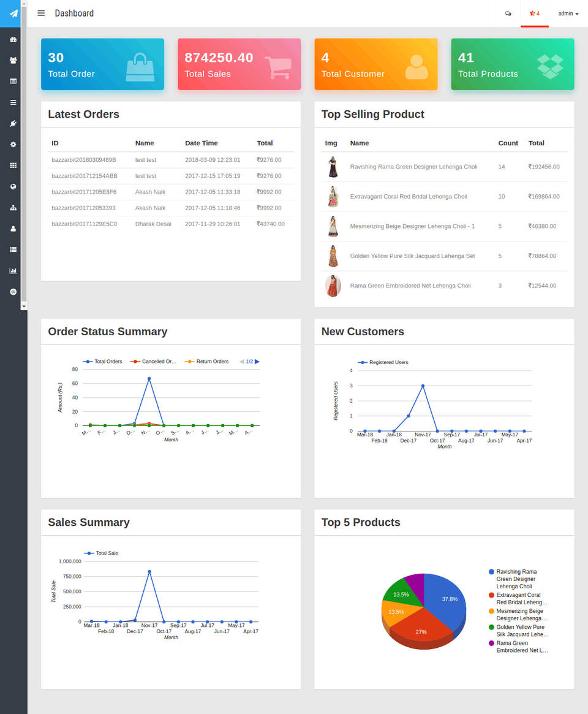Viewport: 588px width, 714px height.
Task: Select the plug icon in sidebar
Action: [13, 123]
